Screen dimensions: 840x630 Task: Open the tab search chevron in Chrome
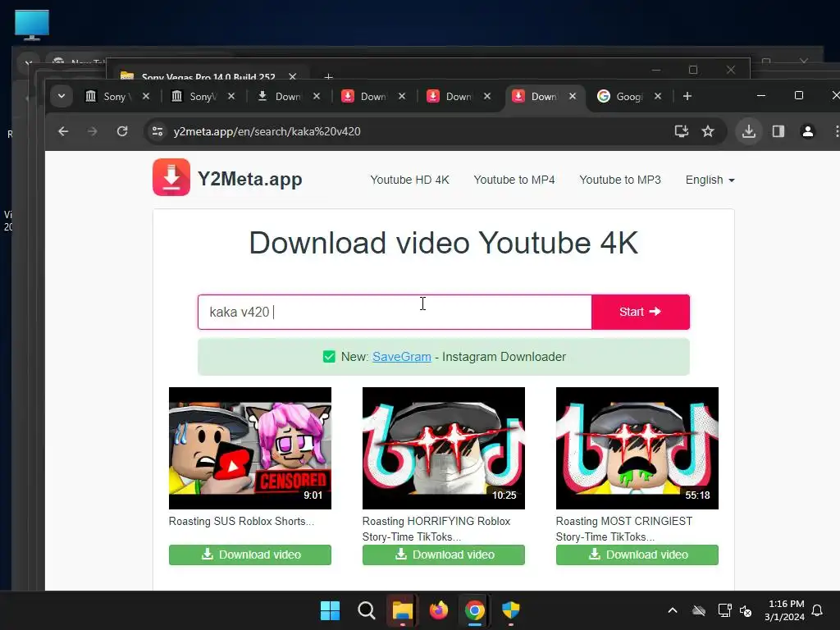point(61,97)
